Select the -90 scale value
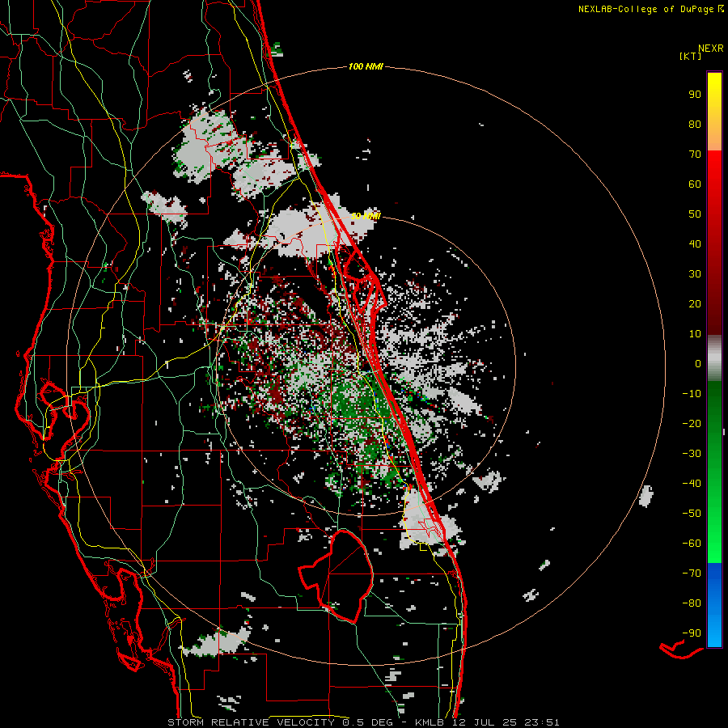 [x=692, y=633]
